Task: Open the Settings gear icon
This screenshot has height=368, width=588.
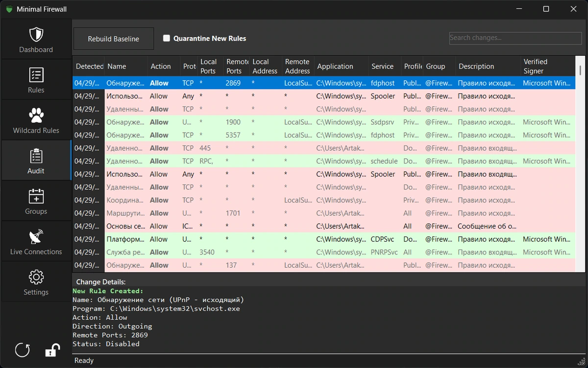Action: coord(36,277)
